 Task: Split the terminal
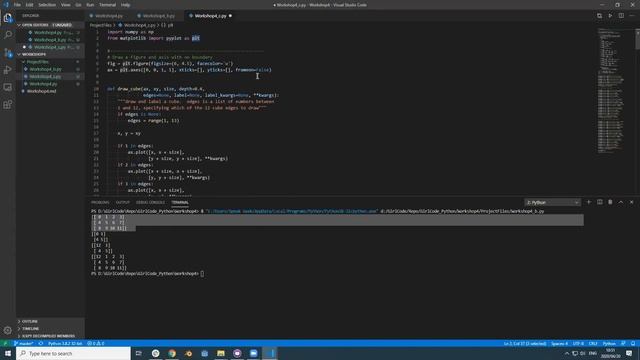pos(600,202)
